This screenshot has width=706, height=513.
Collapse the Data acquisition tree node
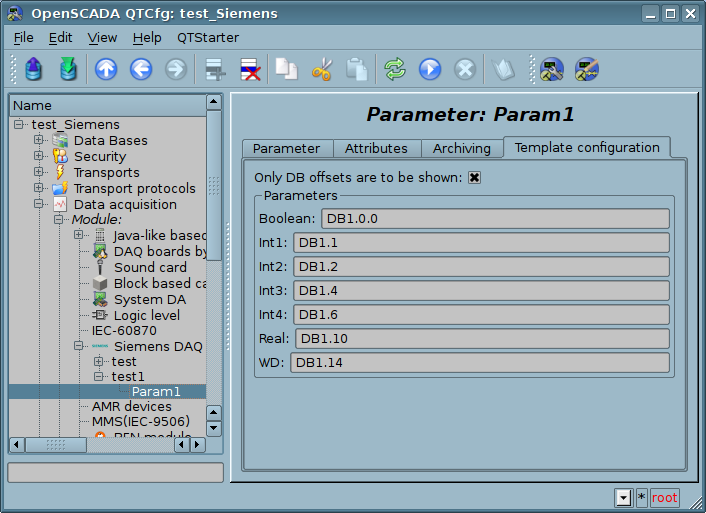coord(39,204)
